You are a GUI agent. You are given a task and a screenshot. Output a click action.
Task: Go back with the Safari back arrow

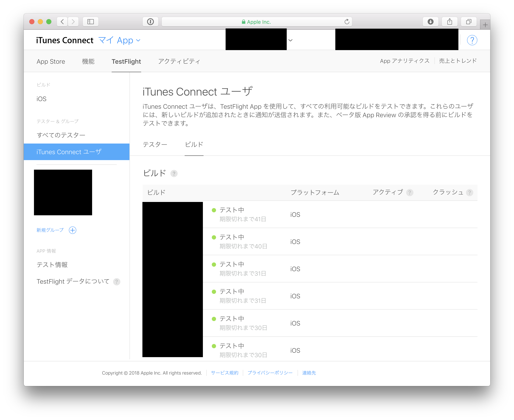point(62,22)
